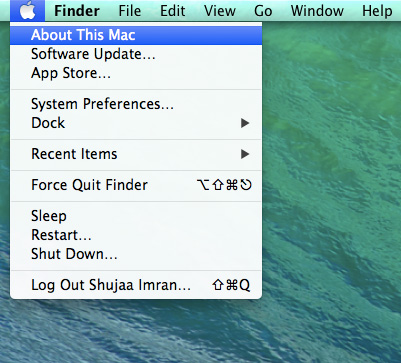Select Restart… in Apple menu

click(136, 235)
